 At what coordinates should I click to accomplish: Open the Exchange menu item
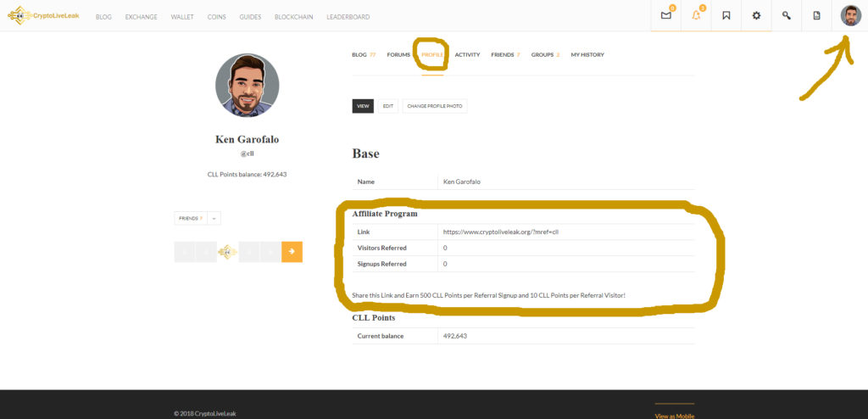(142, 17)
